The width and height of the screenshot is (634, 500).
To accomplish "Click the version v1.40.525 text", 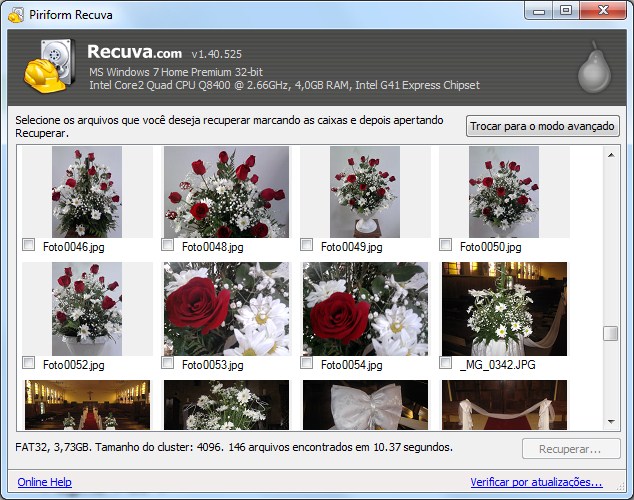I will pyautogui.click(x=217, y=54).
